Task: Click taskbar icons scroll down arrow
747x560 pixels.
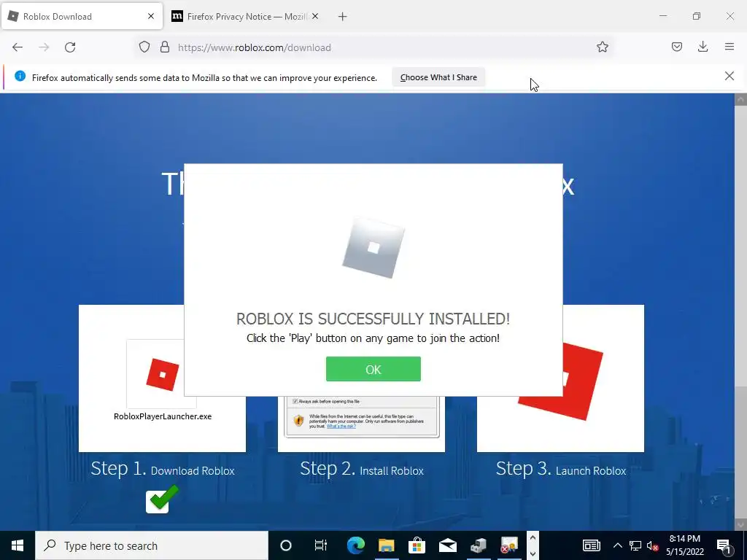Action: coord(533,554)
